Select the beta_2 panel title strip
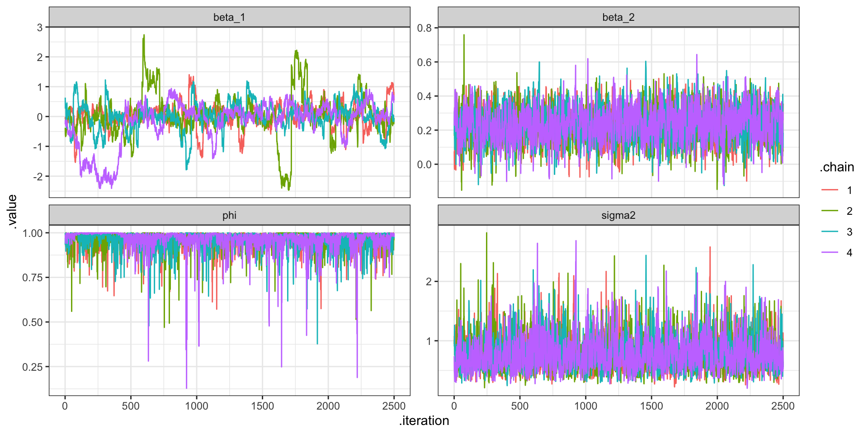868x434 pixels. 618,17
